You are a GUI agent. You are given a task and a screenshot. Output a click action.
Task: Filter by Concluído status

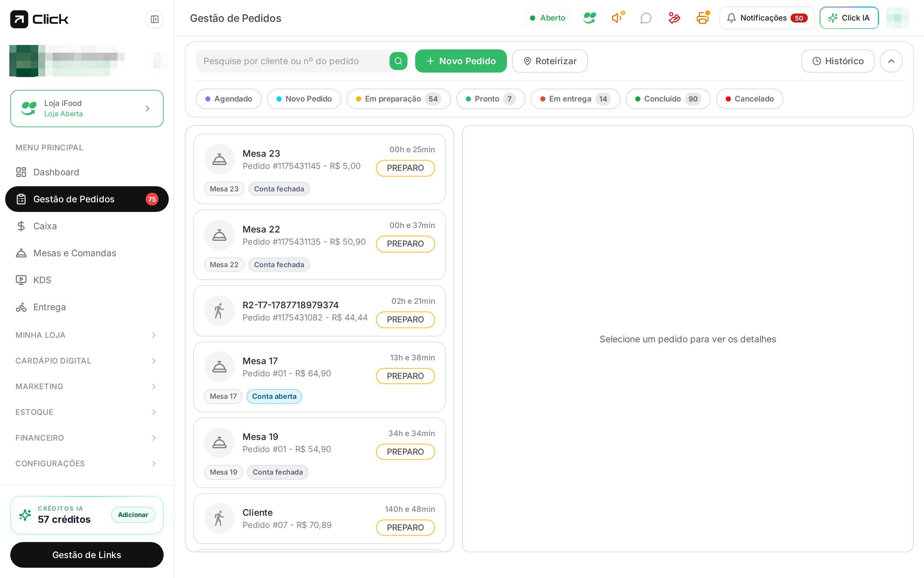coord(668,99)
